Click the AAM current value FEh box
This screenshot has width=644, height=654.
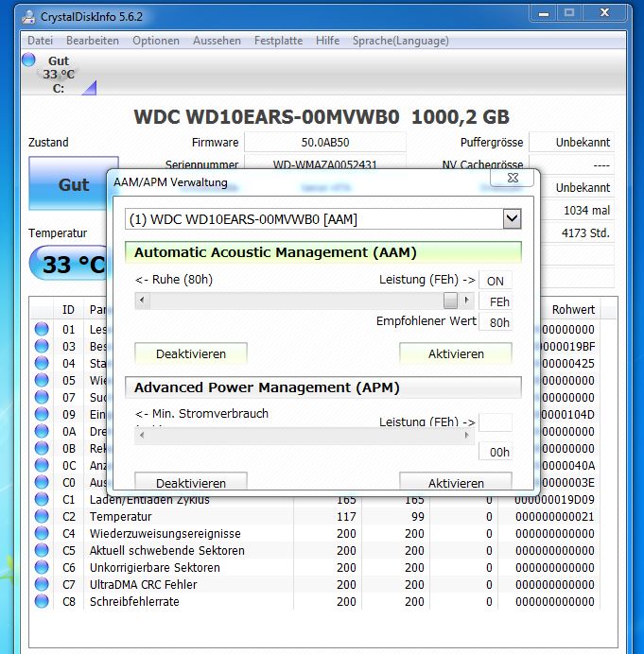point(496,301)
